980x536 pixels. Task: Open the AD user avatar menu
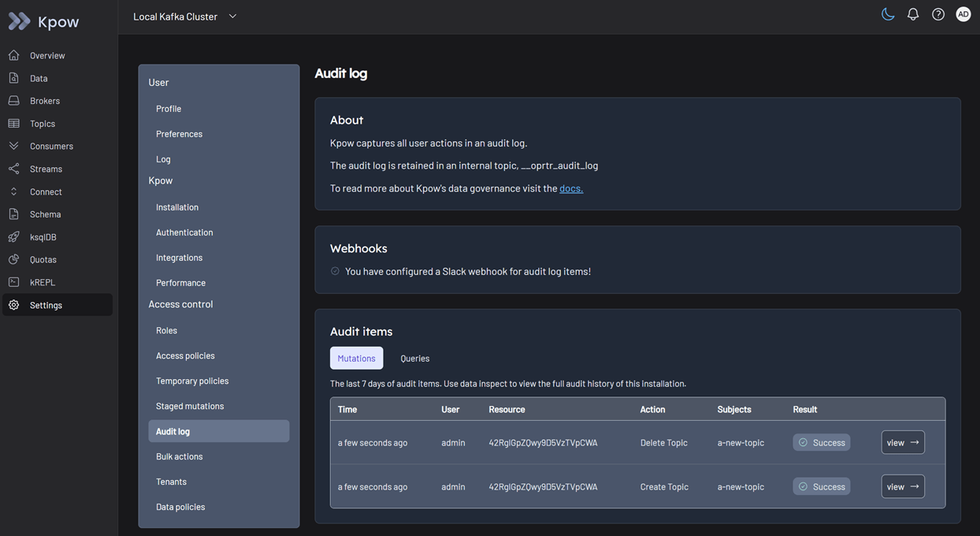(x=963, y=14)
